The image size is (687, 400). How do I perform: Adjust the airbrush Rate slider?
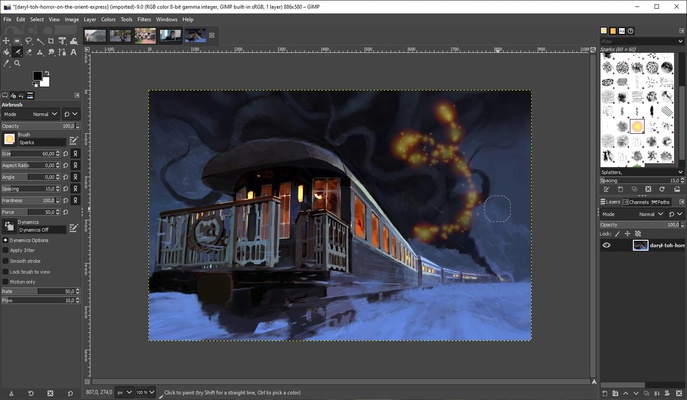pyautogui.click(x=41, y=291)
